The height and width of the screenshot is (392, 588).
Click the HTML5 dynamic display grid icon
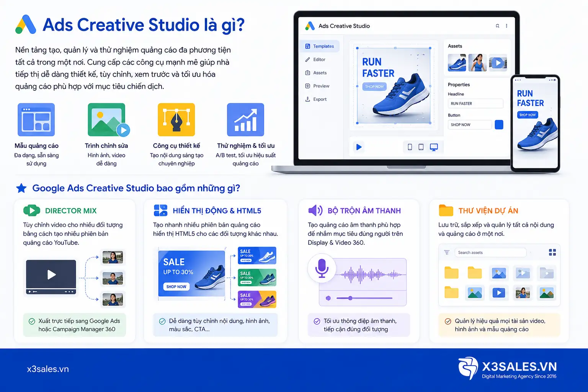pyautogui.click(x=160, y=211)
